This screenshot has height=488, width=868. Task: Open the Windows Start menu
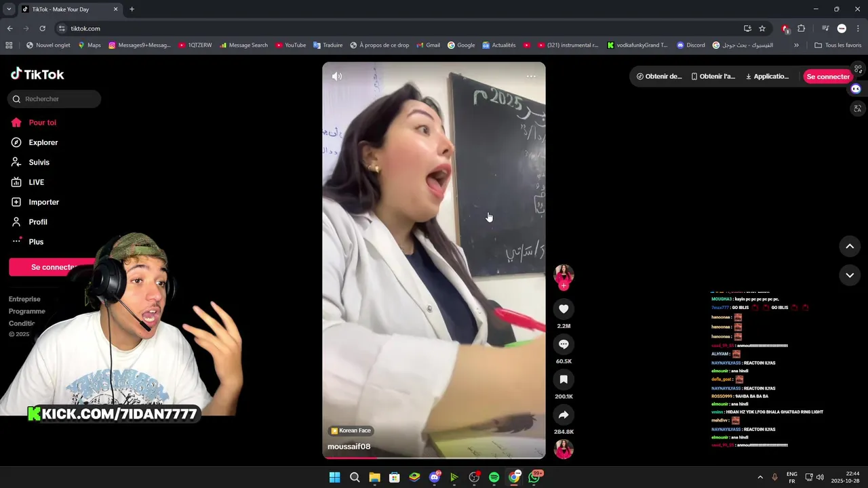334,477
